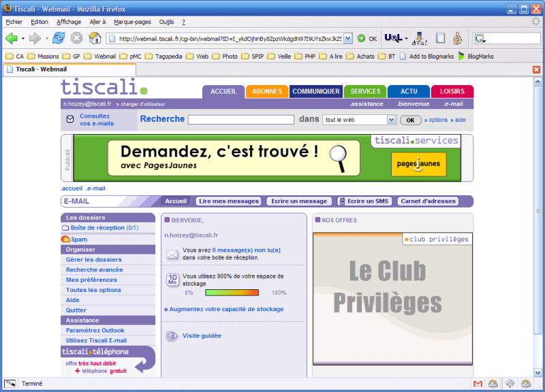The image size is (545, 392).
Task: Open the URL history dropdown arrow
Action: click(348, 39)
